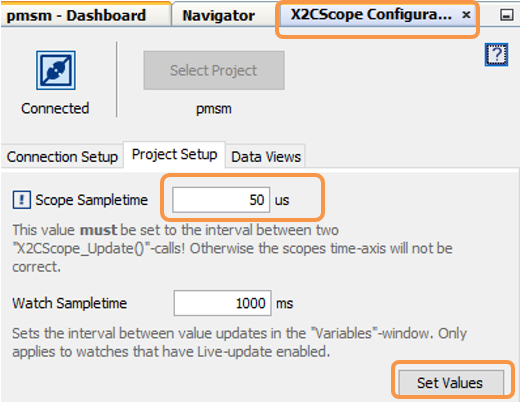The image size is (523, 405).
Task: Focus the Scope Sampletime input field
Action: tap(221, 200)
